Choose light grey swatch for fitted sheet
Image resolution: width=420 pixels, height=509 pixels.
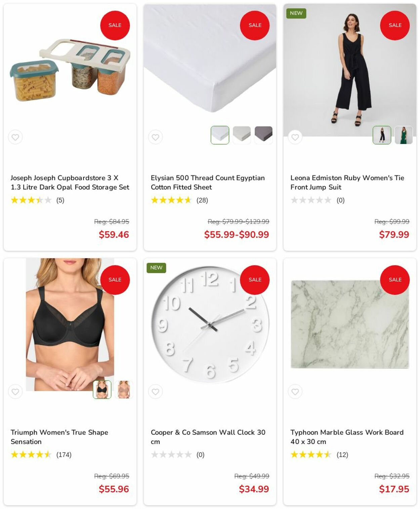[242, 135]
